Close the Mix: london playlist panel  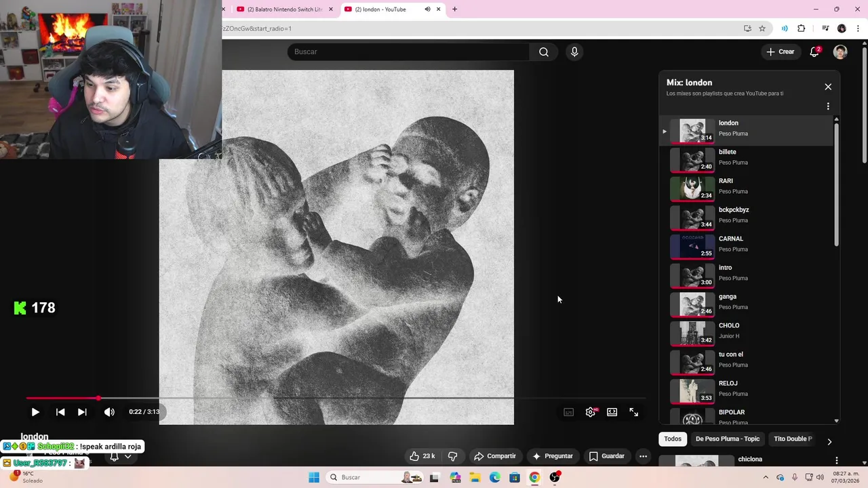click(x=828, y=87)
